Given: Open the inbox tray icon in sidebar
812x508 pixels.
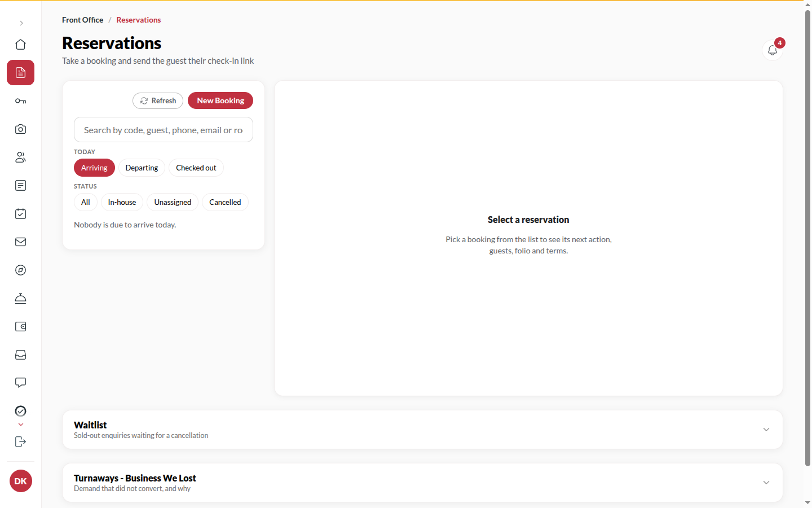Looking at the screenshot, I should click(x=21, y=355).
